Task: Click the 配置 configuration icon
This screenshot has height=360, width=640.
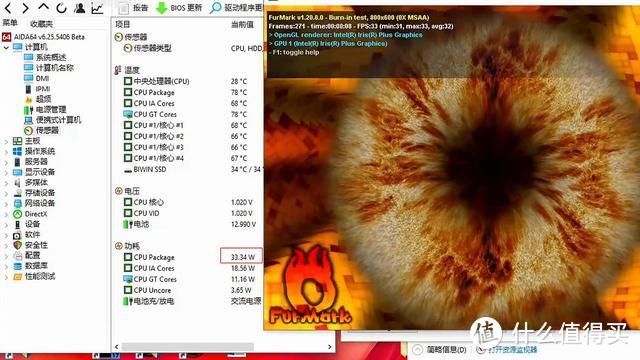Action: coord(17,256)
